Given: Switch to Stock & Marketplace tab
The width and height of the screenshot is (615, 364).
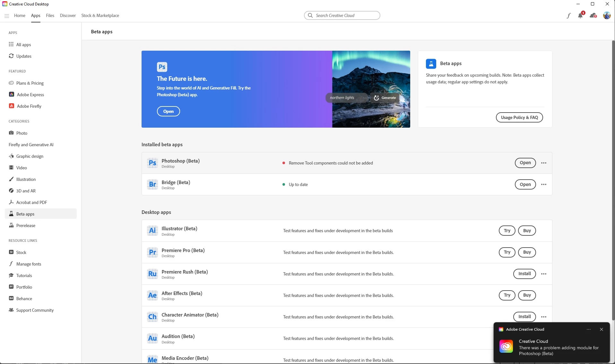Looking at the screenshot, I should pyautogui.click(x=100, y=15).
